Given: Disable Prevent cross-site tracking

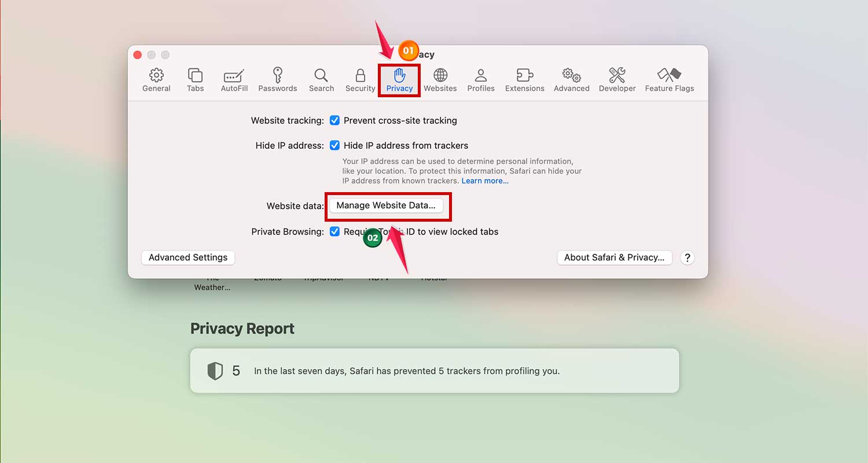Looking at the screenshot, I should point(334,120).
